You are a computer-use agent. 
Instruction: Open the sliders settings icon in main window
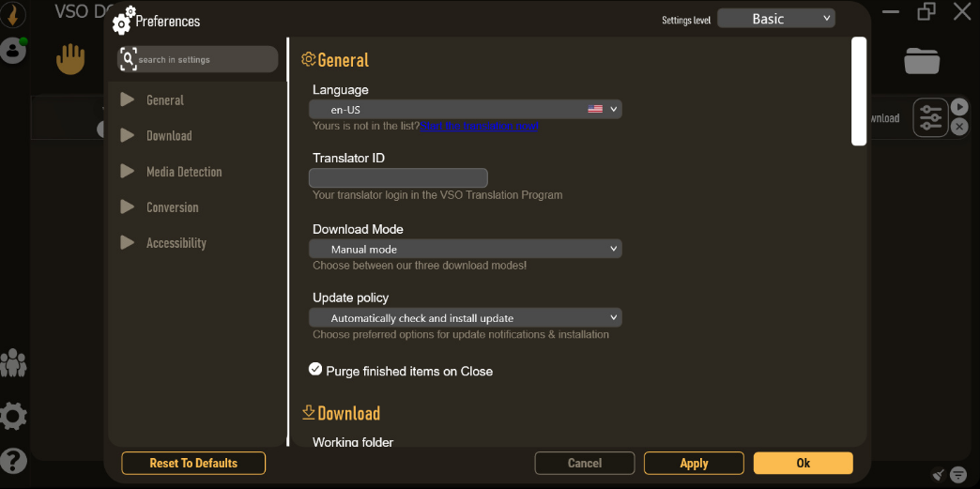coord(930,117)
